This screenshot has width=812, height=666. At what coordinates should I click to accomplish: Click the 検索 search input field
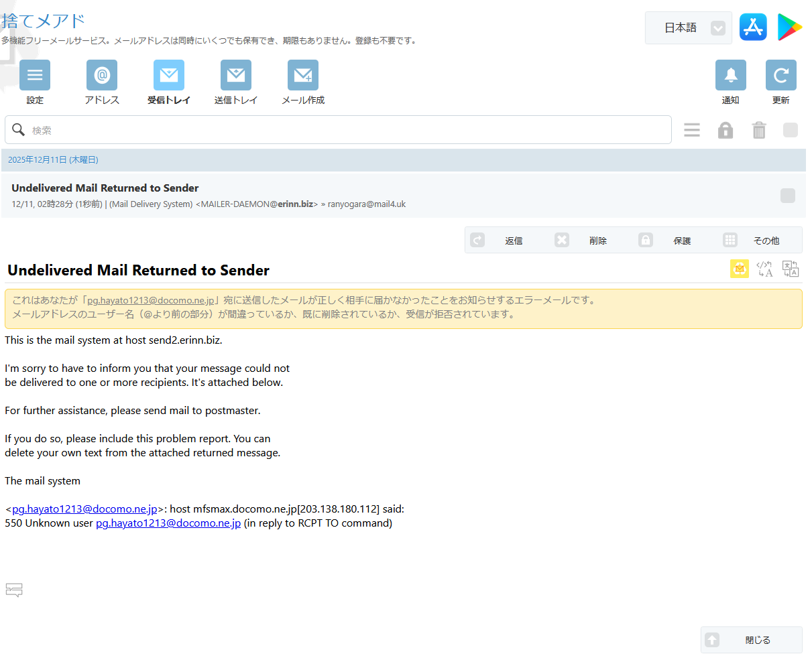(x=349, y=130)
